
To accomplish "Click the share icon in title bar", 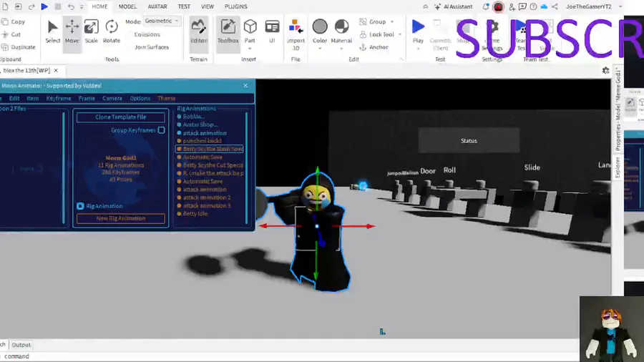I will [555, 6].
